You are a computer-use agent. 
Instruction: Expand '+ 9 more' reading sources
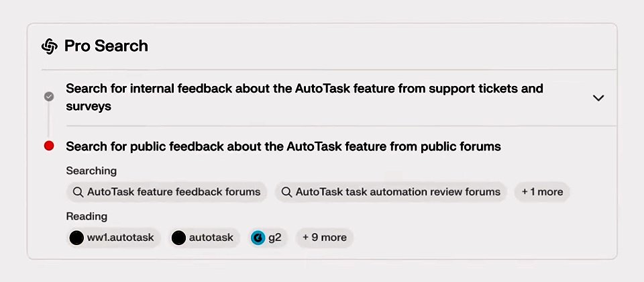(324, 237)
